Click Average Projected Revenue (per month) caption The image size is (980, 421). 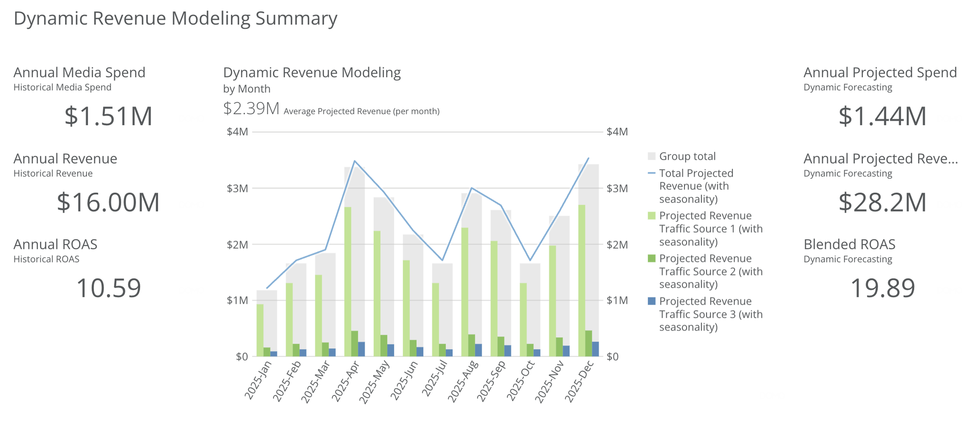361,112
